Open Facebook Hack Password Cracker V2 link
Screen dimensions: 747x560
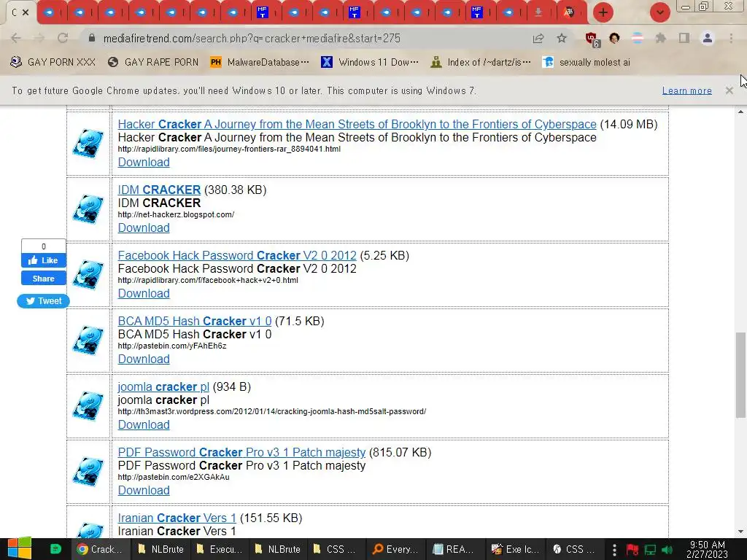(237, 256)
